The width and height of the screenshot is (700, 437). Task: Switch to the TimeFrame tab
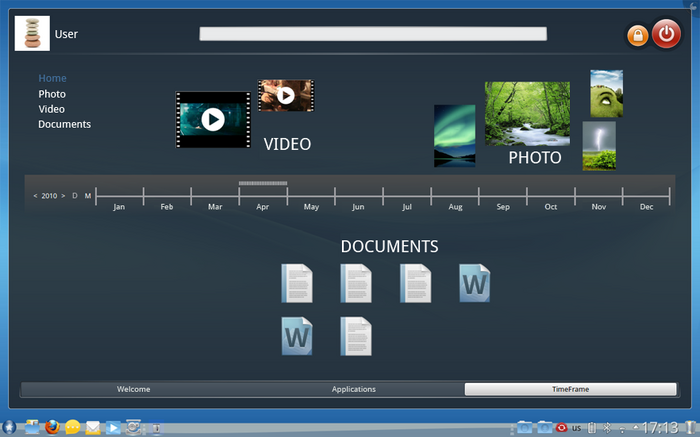point(571,389)
